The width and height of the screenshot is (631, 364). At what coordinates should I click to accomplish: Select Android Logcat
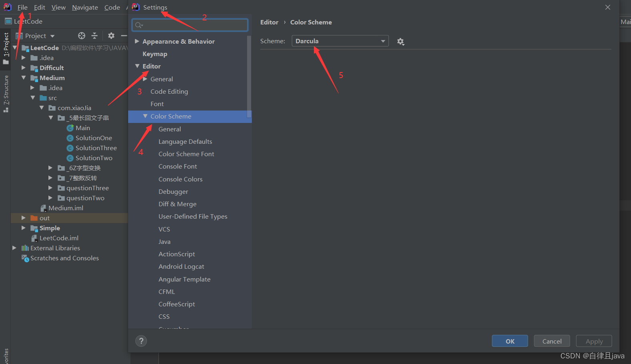(181, 266)
